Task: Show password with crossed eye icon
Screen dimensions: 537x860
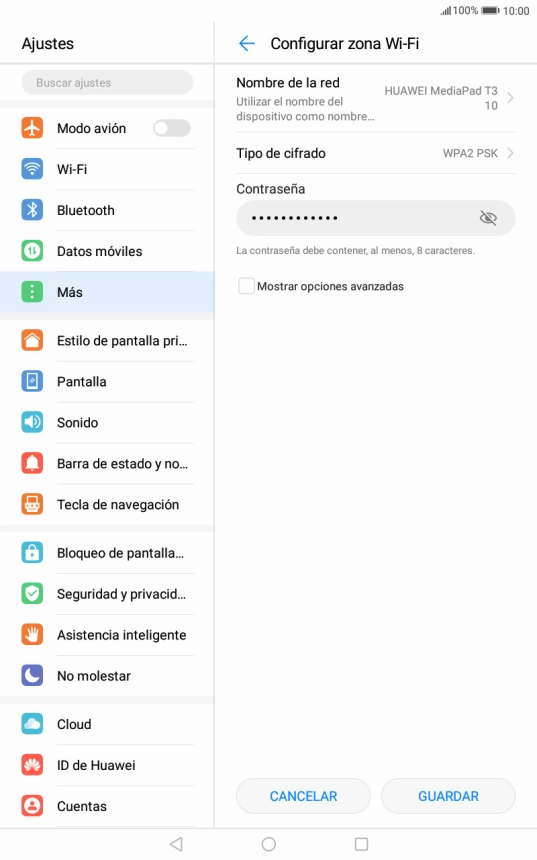Action: click(x=488, y=218)
